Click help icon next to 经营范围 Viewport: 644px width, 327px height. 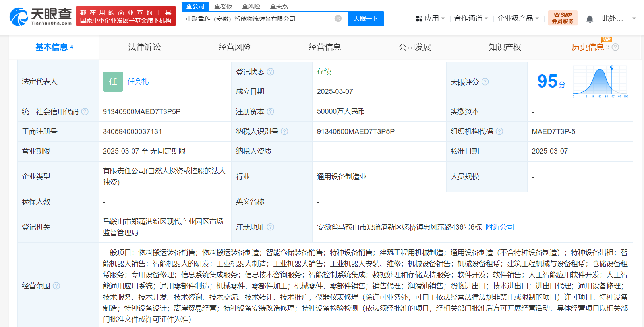pyautogui.click(x=56, y=286)
